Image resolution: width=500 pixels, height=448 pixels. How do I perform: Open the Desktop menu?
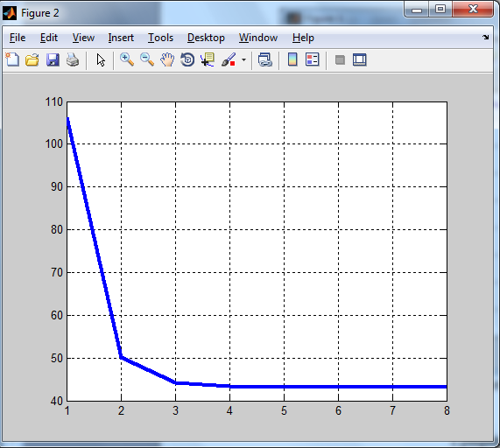[206, 38]
